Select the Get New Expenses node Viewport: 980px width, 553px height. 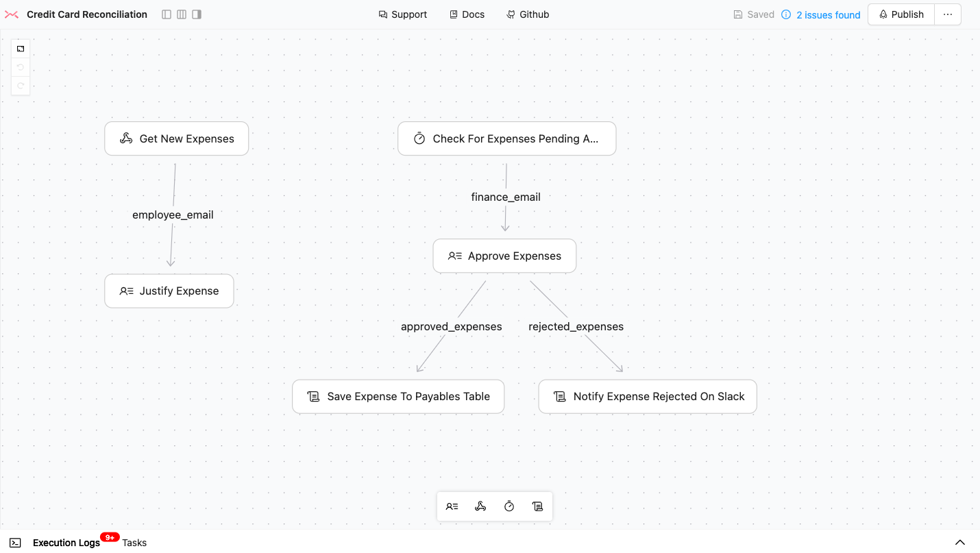coord(176,139)
